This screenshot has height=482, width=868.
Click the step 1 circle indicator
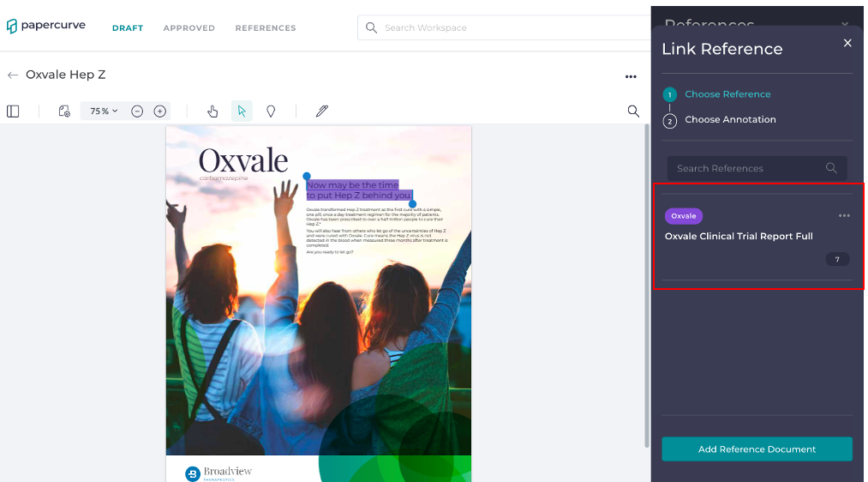[x=670, y=94]
